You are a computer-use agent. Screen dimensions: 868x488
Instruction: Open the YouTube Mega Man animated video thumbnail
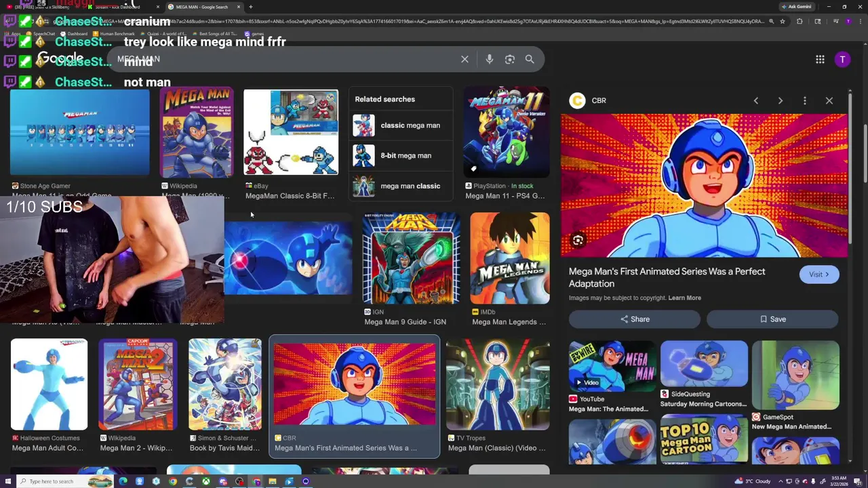click(x=612, y=366)
